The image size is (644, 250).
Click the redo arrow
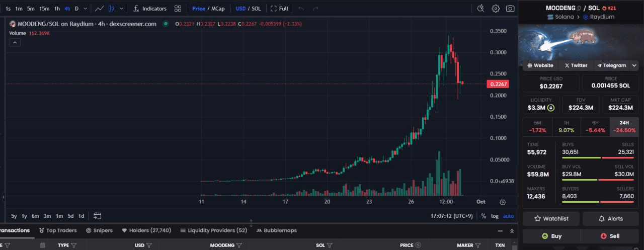pyautogui.click(x=315, y=9)
